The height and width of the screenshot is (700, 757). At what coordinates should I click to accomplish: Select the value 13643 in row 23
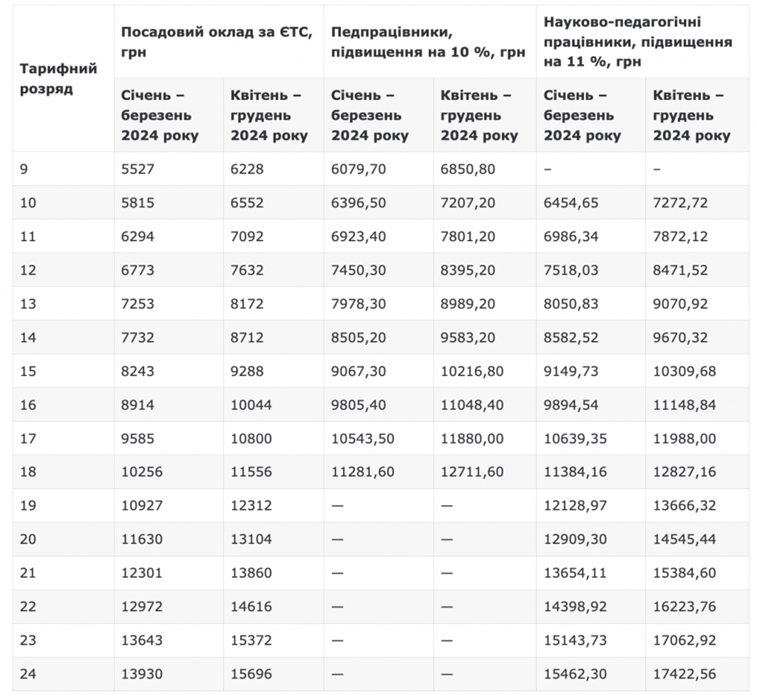click(x=142, y=640)
